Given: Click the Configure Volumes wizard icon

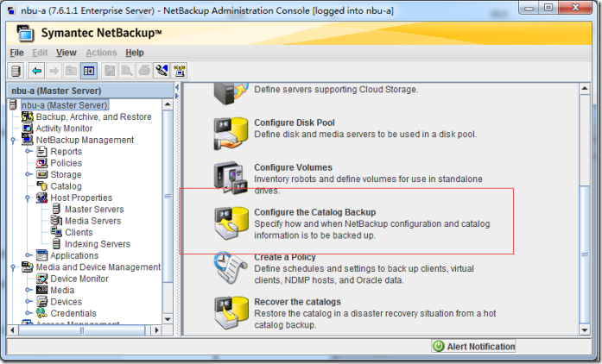Looking at the screenshot, I should [x=231, y=178].
